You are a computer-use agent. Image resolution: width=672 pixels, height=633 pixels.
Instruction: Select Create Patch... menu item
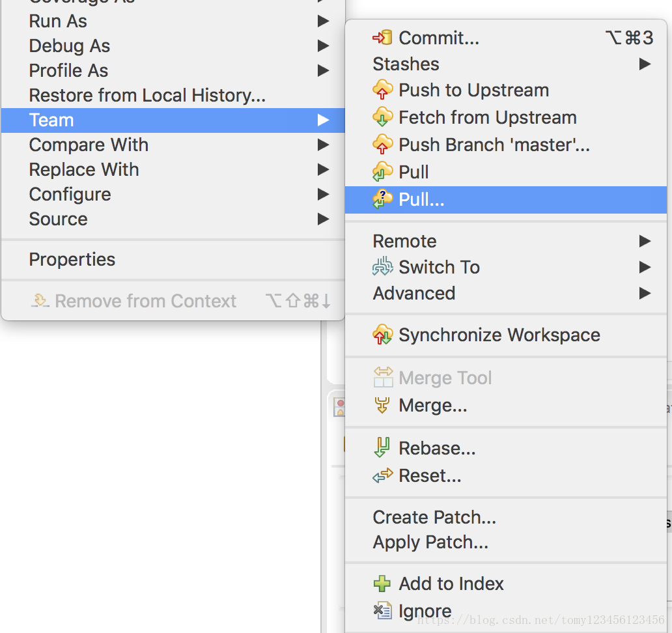[434, 517]
